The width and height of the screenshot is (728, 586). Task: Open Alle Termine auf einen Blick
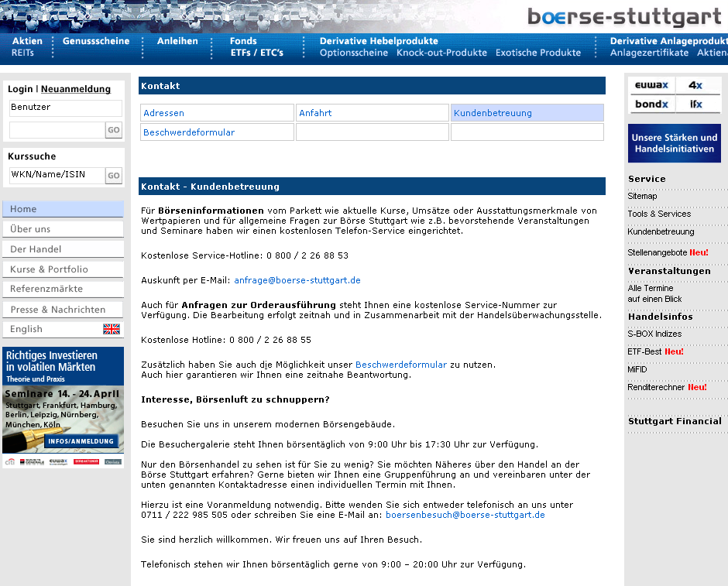[654, 293]
